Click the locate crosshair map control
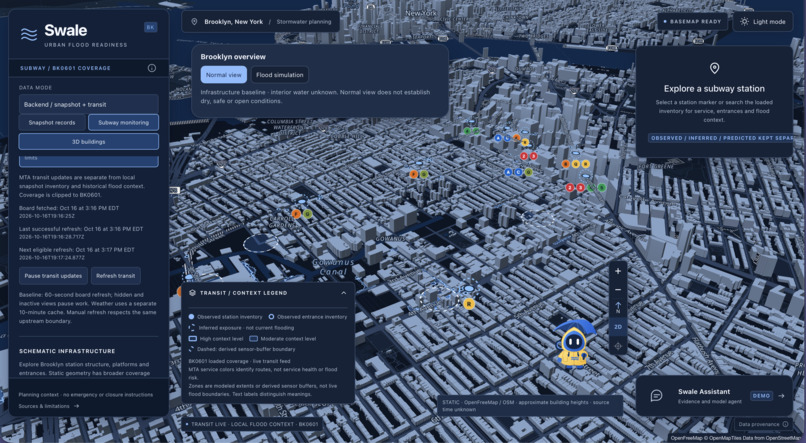This screenshot has height=443, width=806. (618, 346)
